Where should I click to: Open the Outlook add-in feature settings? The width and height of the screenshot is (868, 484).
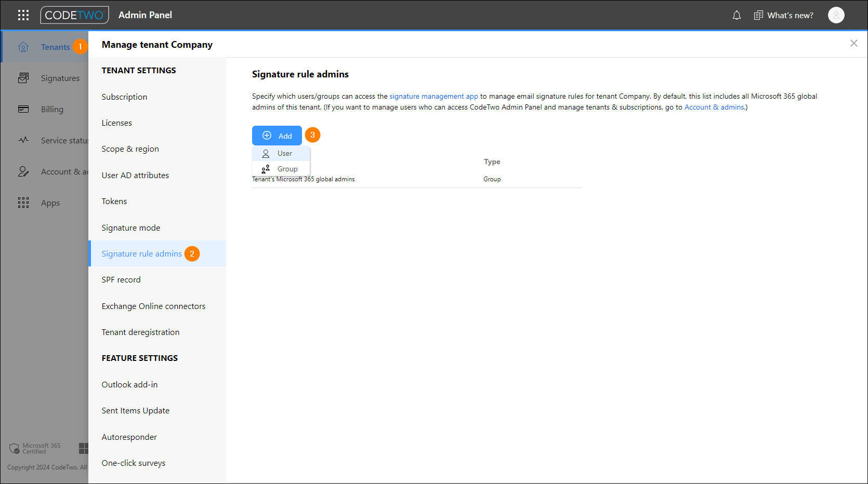click(x=129, y=384)
